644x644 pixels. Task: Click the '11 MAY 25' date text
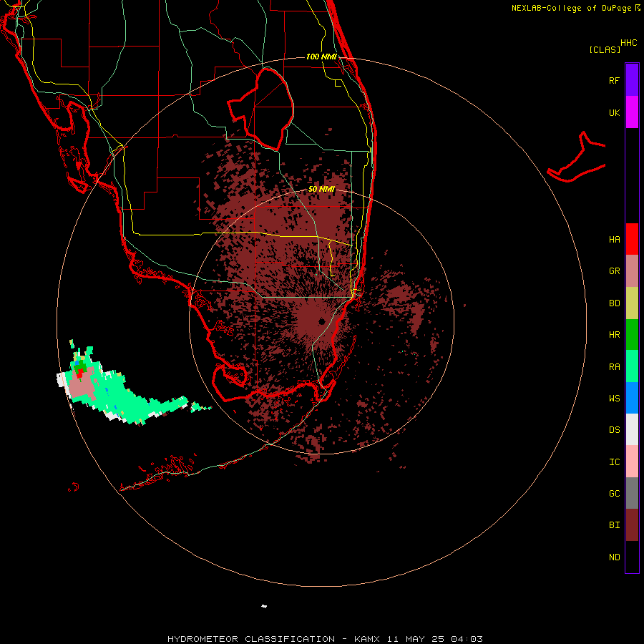tap(416, 639)
